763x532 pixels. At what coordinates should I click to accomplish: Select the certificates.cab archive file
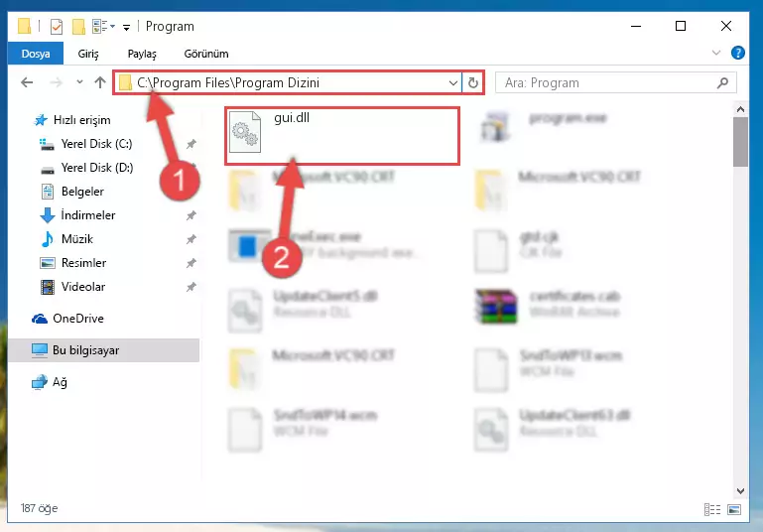pyautogui.click(x=549, y=305)
